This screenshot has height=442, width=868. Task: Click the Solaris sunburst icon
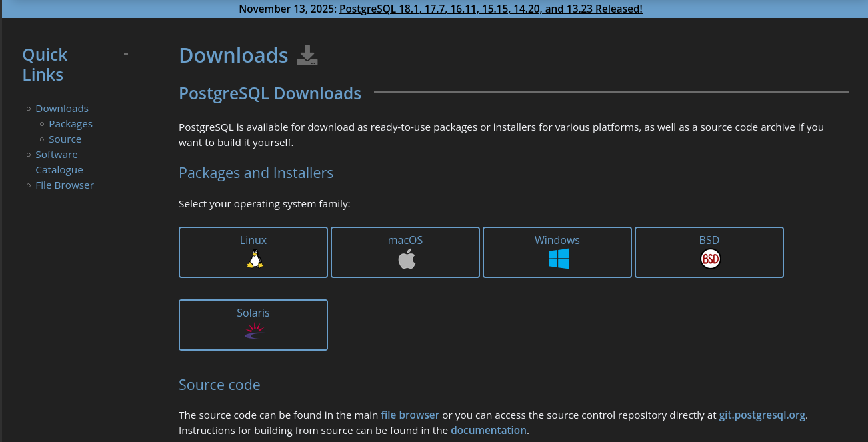(254, 331)
